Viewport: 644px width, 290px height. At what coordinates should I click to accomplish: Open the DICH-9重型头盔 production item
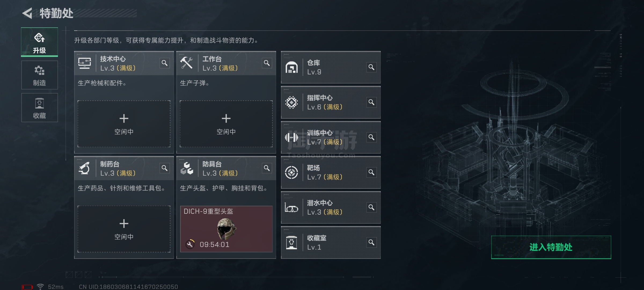click(226, 229)
